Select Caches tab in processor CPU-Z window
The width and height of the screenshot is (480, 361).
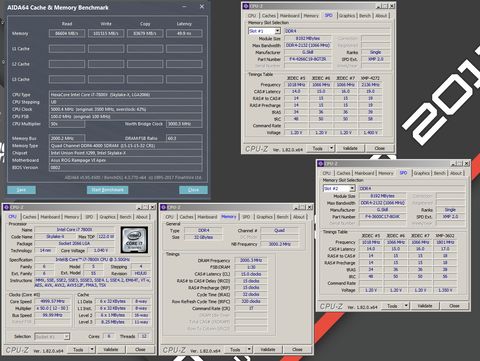point(29,217)
